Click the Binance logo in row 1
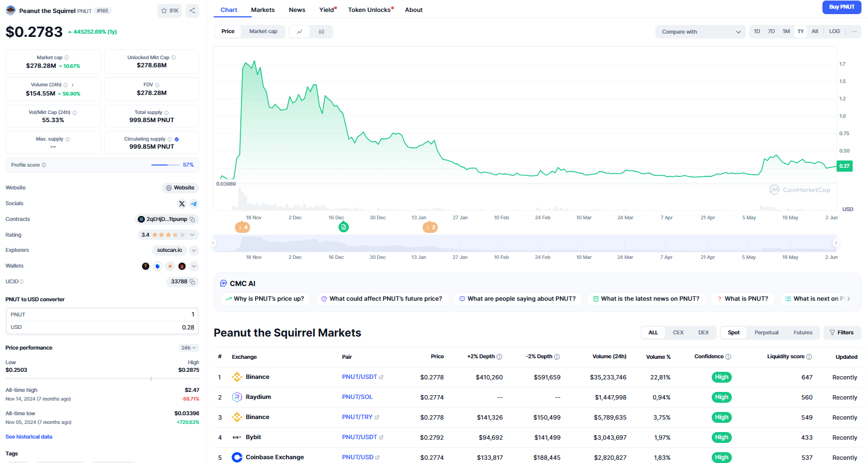This screenshot has width=868, height=463. 237,377
